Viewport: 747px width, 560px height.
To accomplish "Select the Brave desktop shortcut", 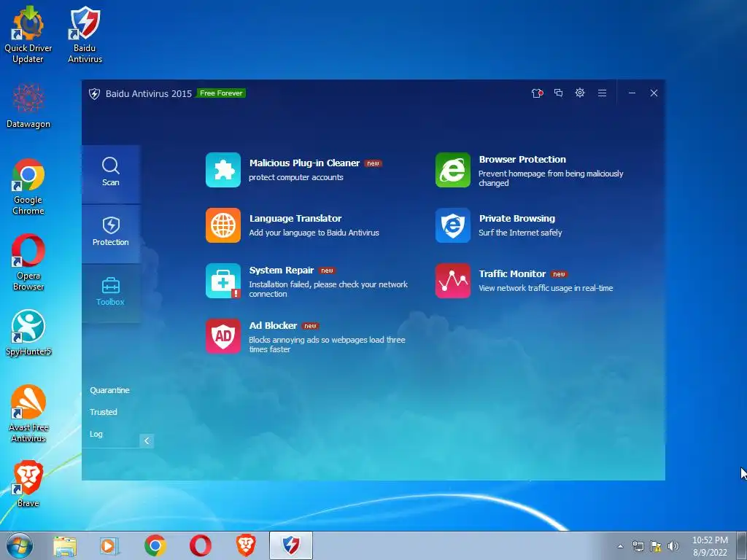I will 28,484.
